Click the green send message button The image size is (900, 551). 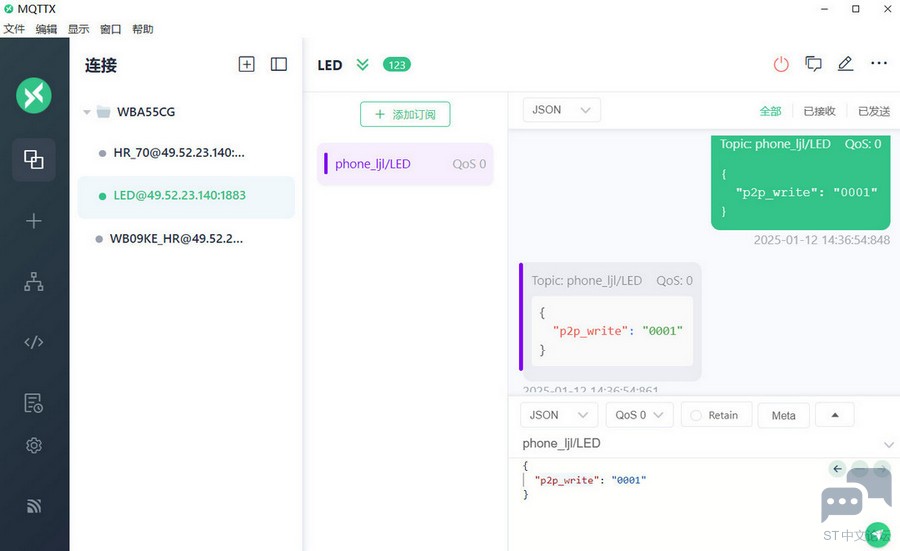[x=878, y=534]
